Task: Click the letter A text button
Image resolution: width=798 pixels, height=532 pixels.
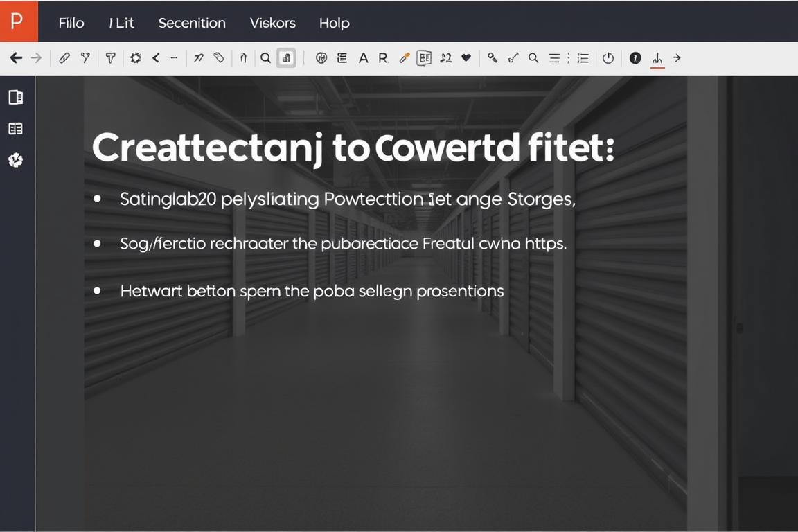Action: click(363, 58)
